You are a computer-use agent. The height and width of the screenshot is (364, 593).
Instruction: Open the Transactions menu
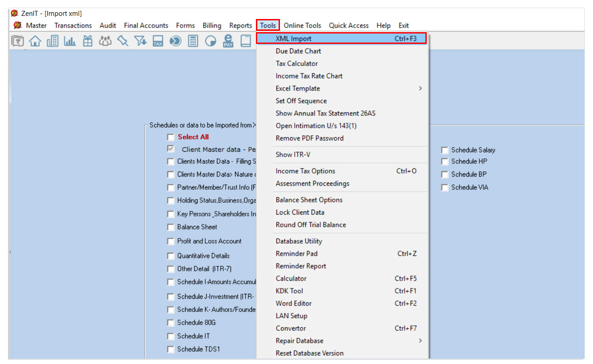click(x=73, y=25)
